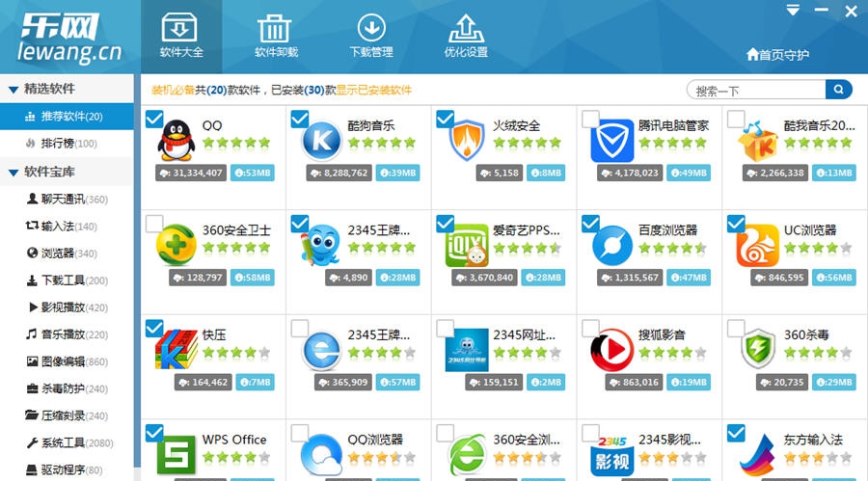Collapse the 精选软件 section
This screenshot has height=481, width=868.
click(x=14, y=89)
